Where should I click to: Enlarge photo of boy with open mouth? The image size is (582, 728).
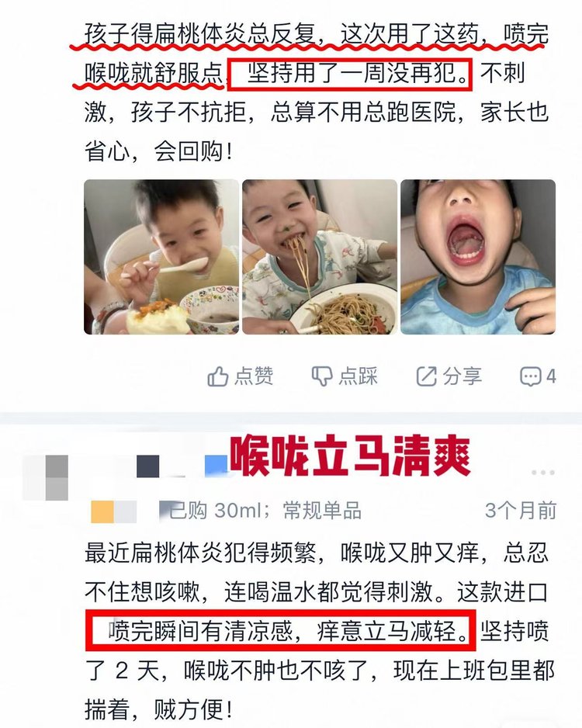pyautogui.click(x=478, y=257)
